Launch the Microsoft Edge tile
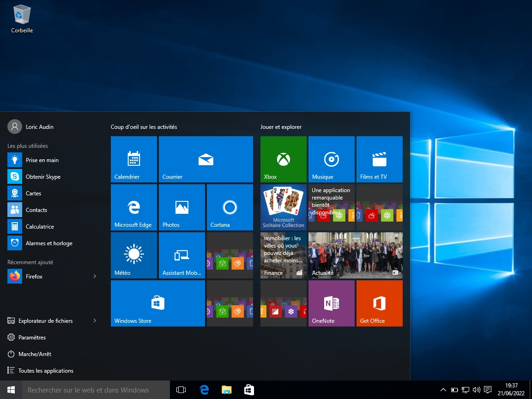Viewport: 532px width, 399px height. click(x=133, y=207)
